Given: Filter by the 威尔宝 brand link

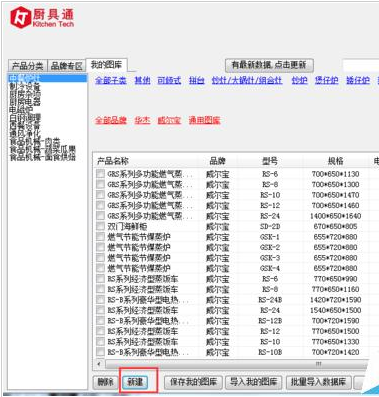Looking at the screenshot, I should [x=169, y=120].
